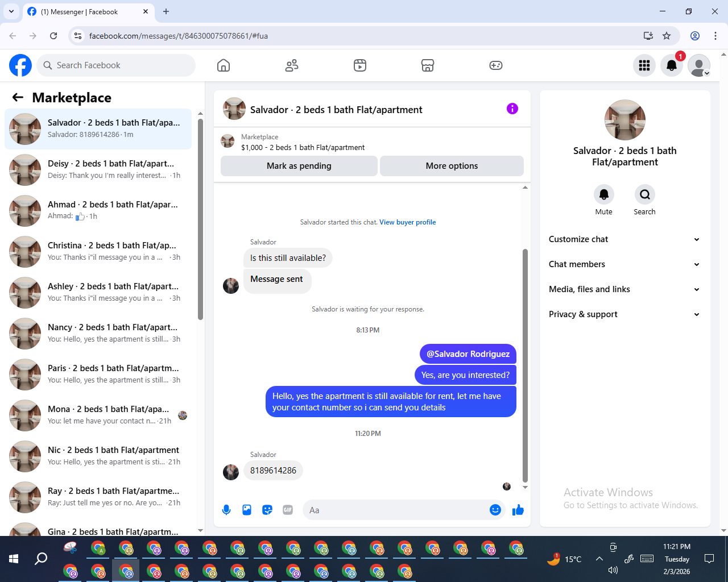Click the taskbar volume icon
This screenshot has width=728, height=582.
613,571
